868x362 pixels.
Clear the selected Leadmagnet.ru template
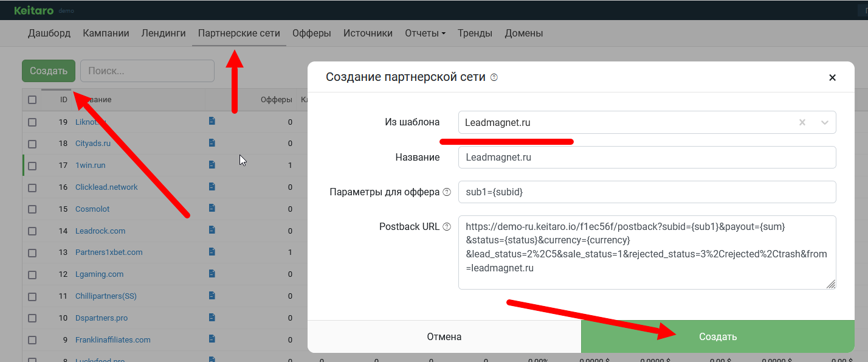[x=802, y=122]
